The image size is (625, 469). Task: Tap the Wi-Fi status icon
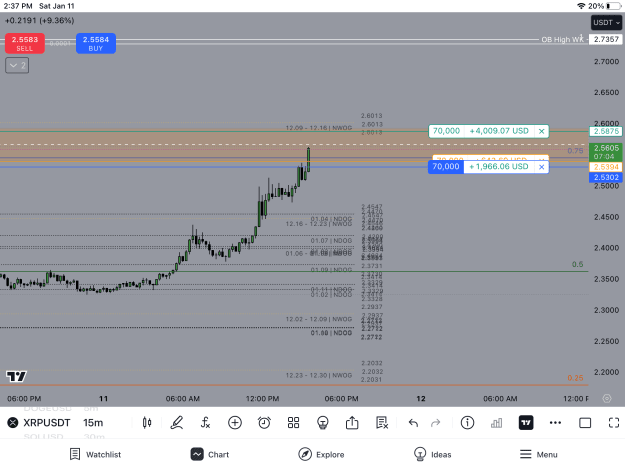click(581, 6)
